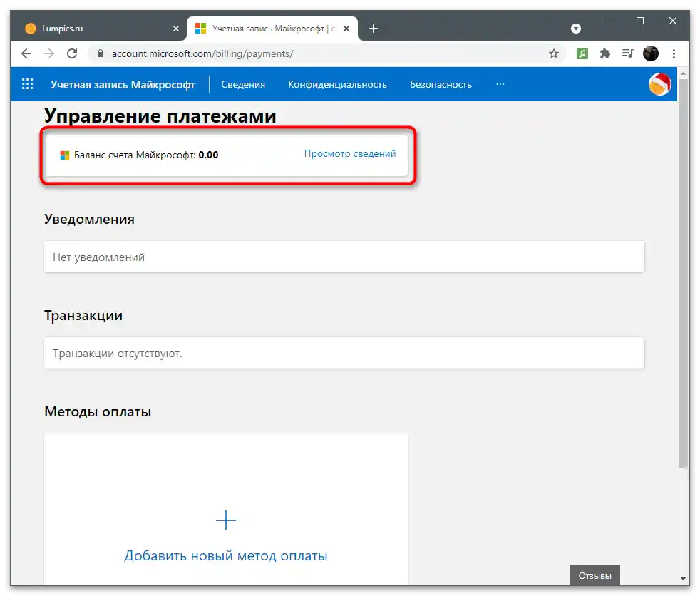Bookmark this page with the star icon
The image size is (700, 596).
pyautogui.click(x=554, y=53)
